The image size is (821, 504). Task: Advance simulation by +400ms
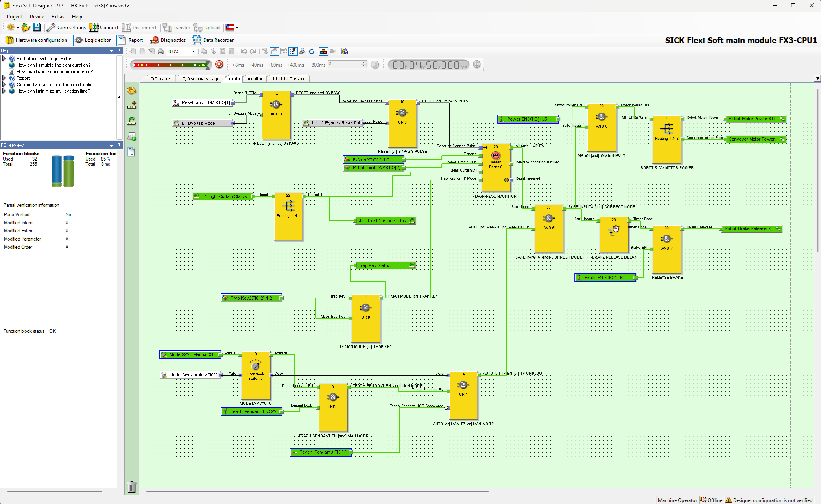(295, 65)
